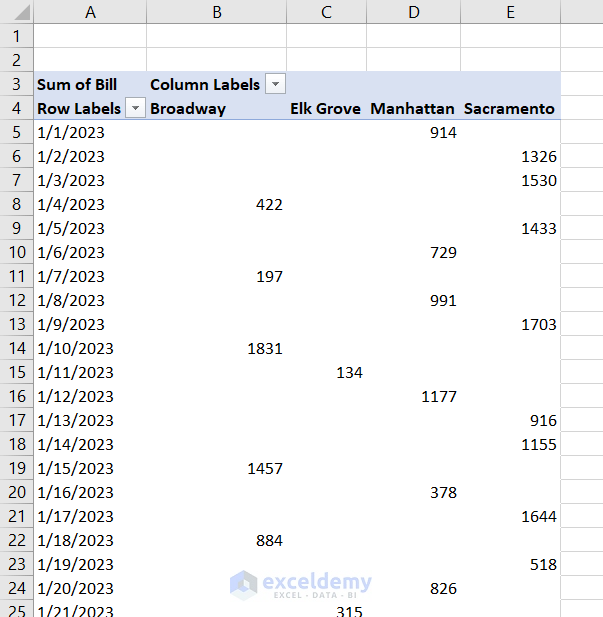
Task: Select the 1/18/2023 date cell
Action: [90, 540]
